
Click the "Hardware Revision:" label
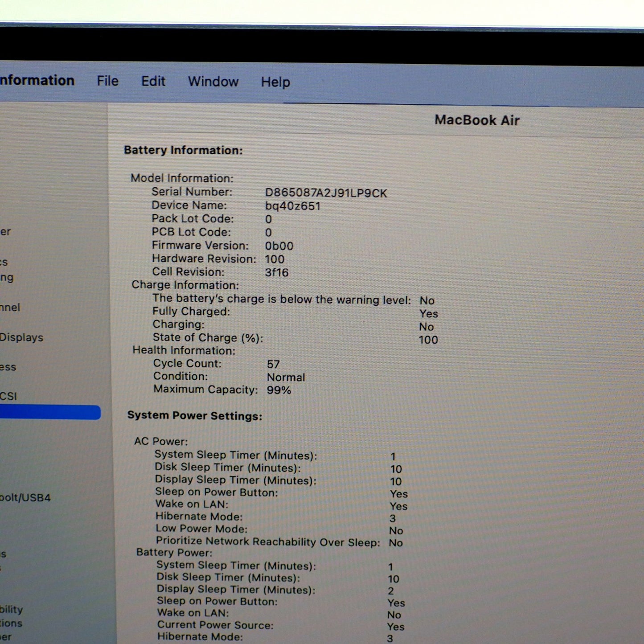coord(204,259)
